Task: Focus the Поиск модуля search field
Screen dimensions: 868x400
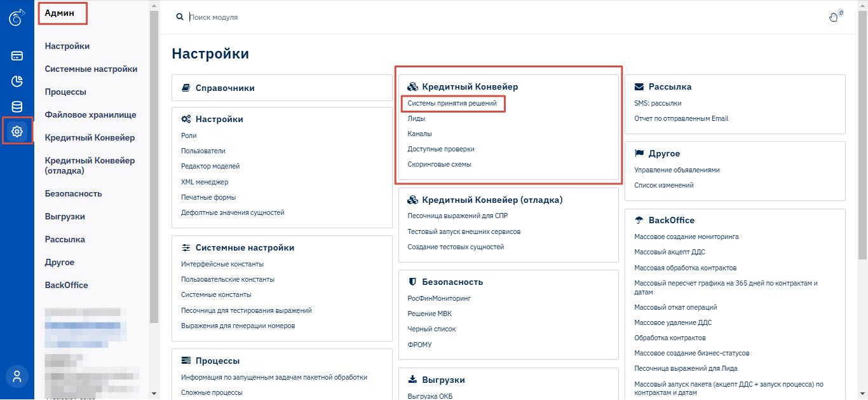Action: (x=496, y=17)
